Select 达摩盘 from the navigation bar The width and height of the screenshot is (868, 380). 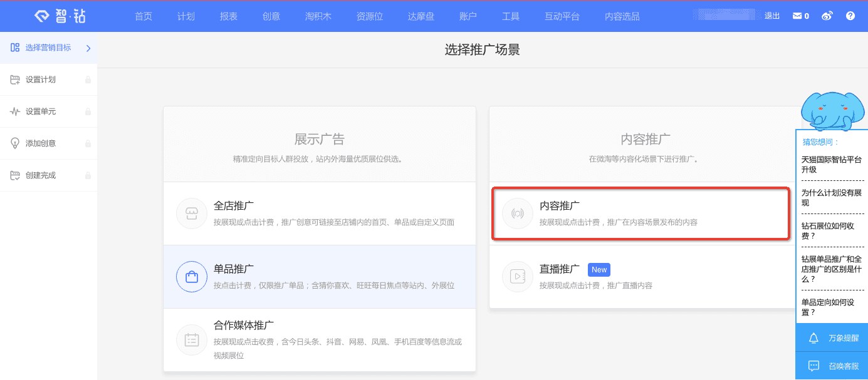pyautogui.click(x=421, y=16)
